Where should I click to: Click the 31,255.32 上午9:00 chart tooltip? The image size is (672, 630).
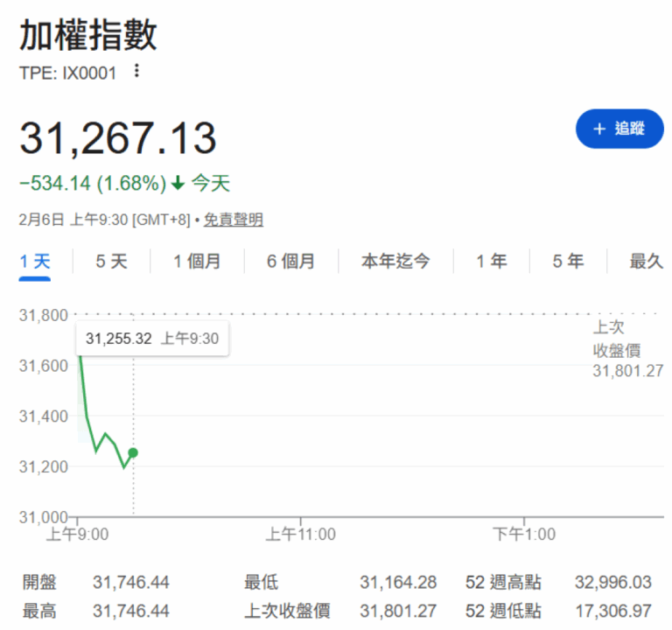[152, 339]
